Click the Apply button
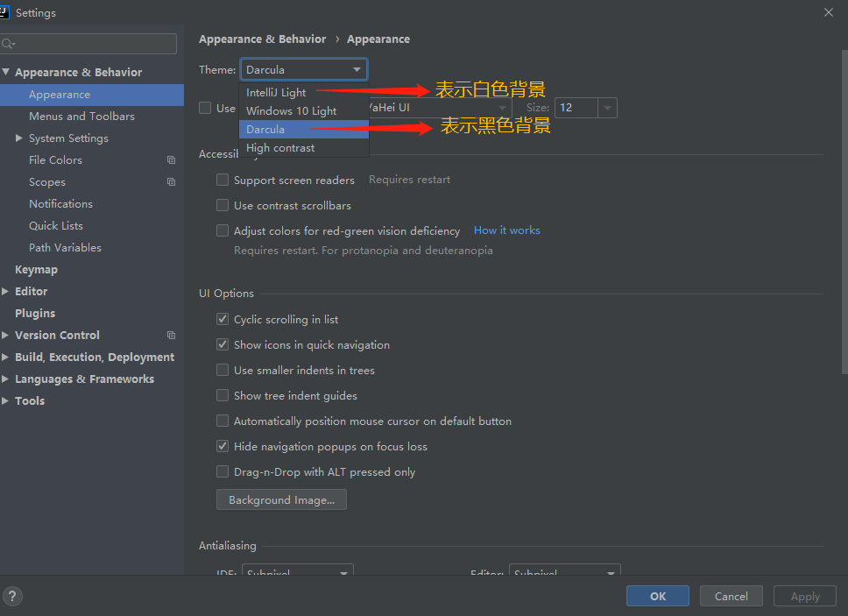This screenshot has height=616, width=848. tap(805, 596)
